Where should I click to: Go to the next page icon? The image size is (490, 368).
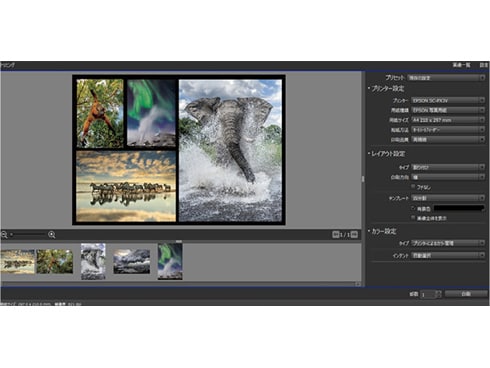354,235
